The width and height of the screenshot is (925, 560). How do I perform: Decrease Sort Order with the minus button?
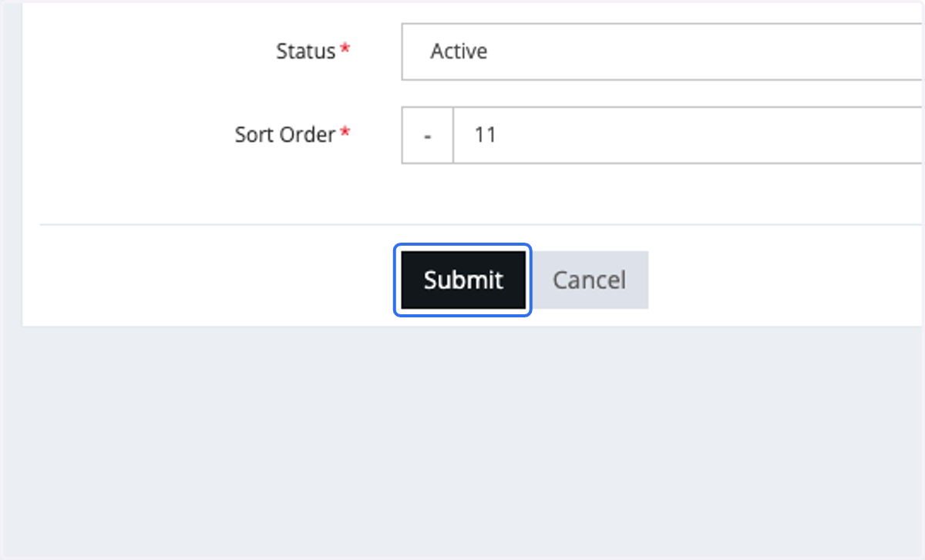(427, 135)
